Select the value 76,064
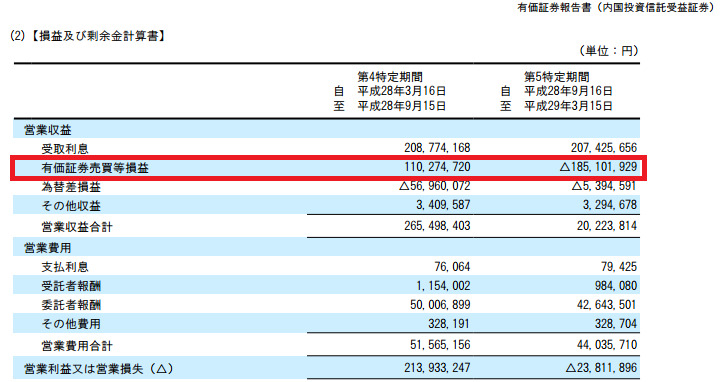This screenshot has width=722, height=382. tap(452, 267)
